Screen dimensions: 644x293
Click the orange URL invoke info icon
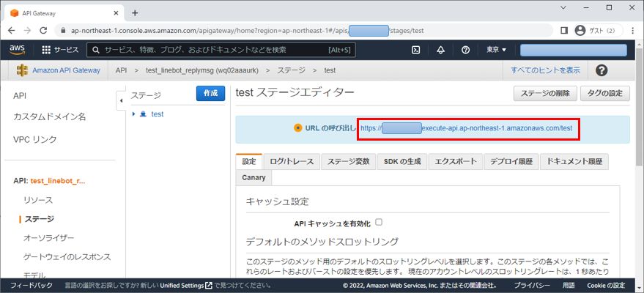pos(297,128)
